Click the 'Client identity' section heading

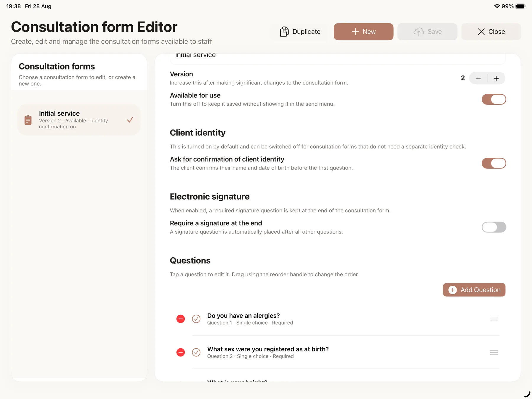coord(197,133)
